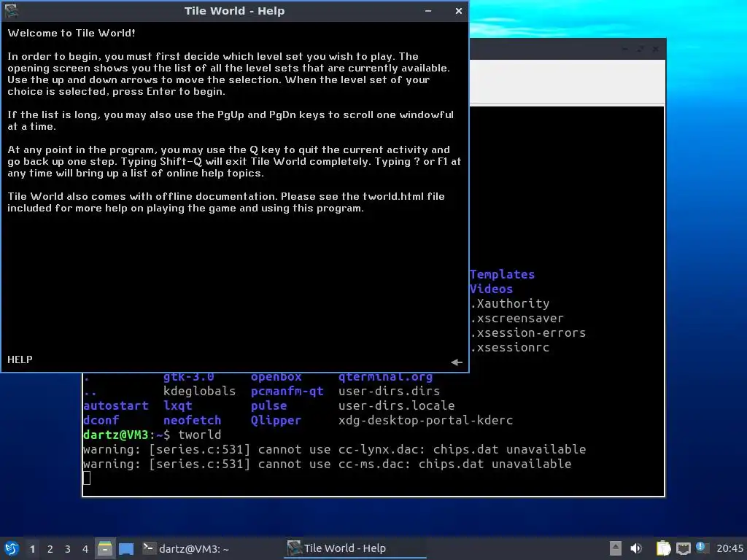Click the terminal's block cursor
Viewport: 747px width, 560px height.
[87, 478]
